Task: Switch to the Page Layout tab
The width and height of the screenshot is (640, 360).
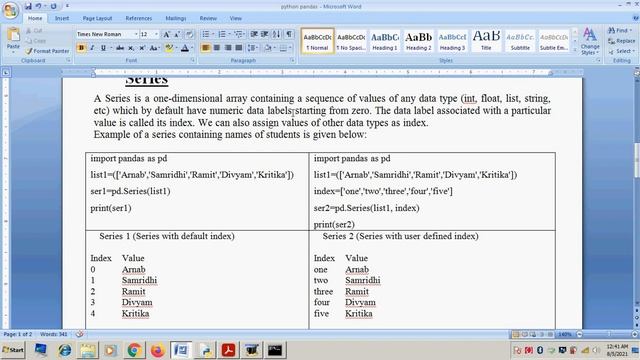Action: click(97, 18)
